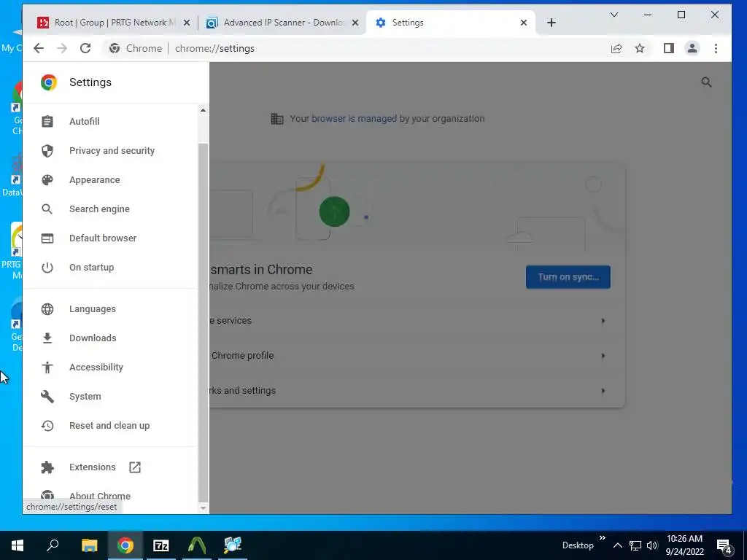Click the volume speaker tray icon
The height and width of the screenshot is (560, 747).
[652, 545]
